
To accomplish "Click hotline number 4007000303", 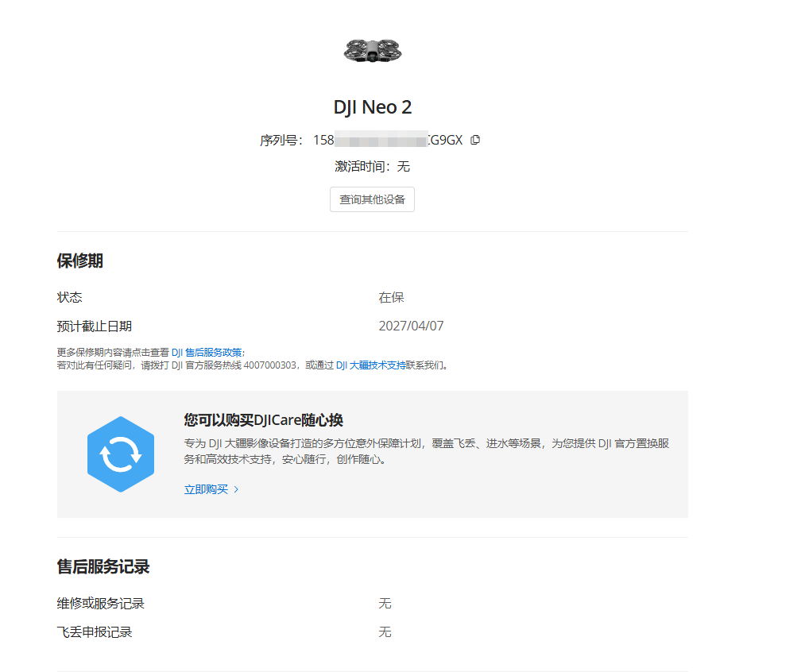I will point(269,365).
